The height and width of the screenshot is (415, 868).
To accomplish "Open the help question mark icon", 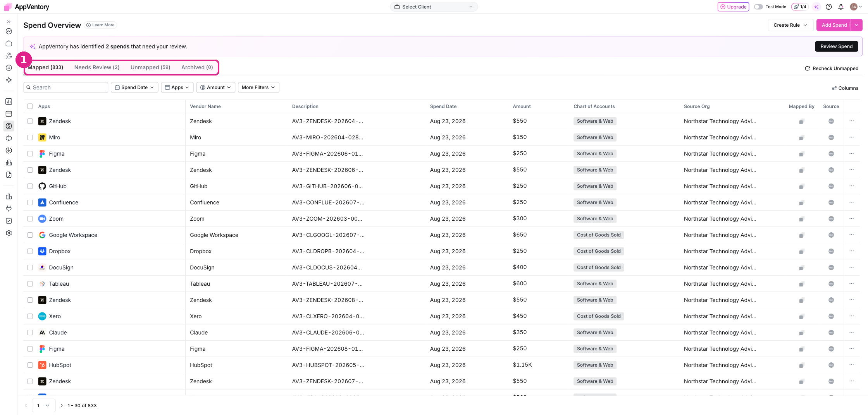I will click(x=828, y=7).
